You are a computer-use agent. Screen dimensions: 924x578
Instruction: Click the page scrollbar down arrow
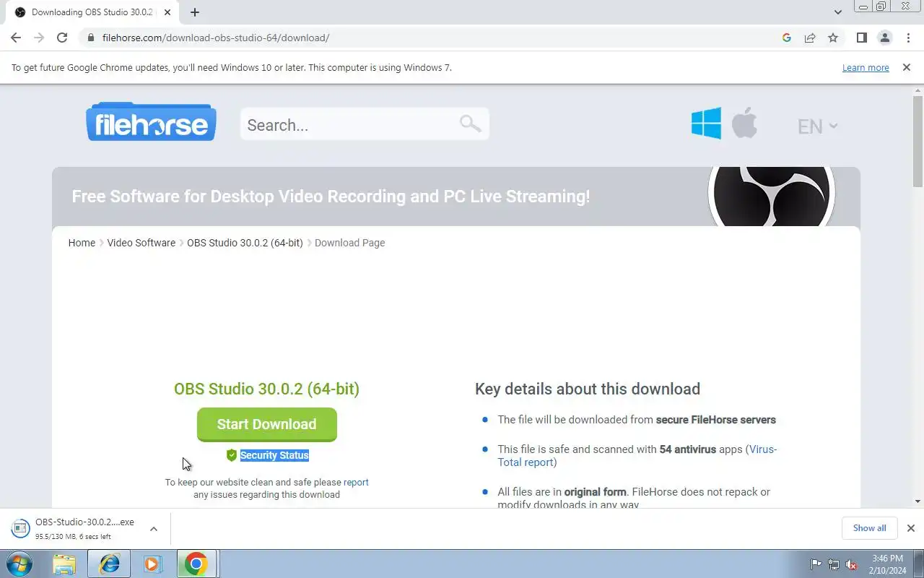pyautogui.click(x=918, y=501)
